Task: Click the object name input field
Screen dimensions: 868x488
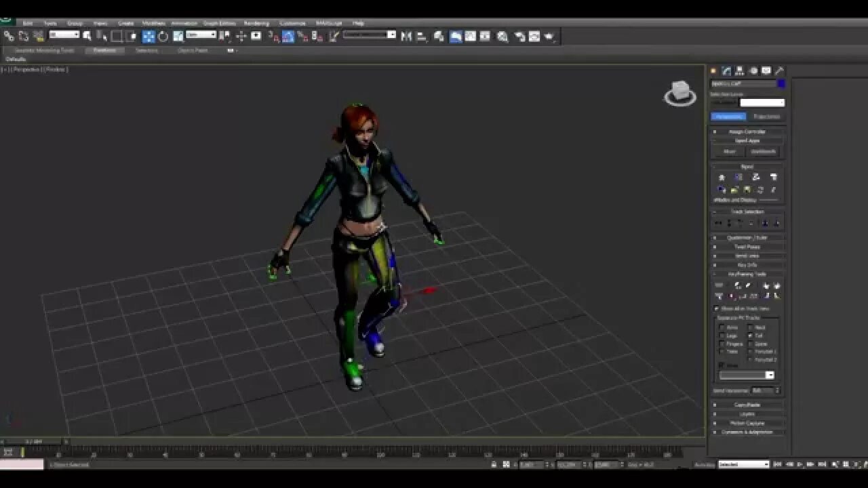Action: click(743, 83)
